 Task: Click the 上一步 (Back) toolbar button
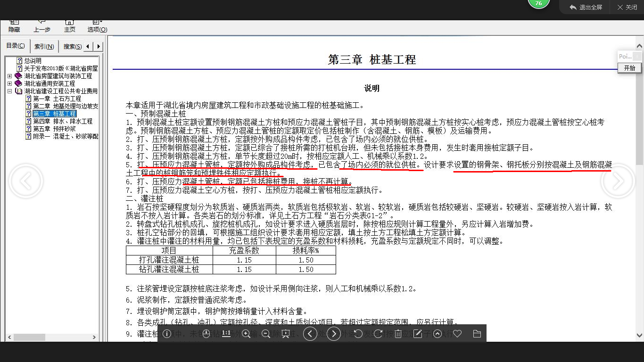coord(42,26)
